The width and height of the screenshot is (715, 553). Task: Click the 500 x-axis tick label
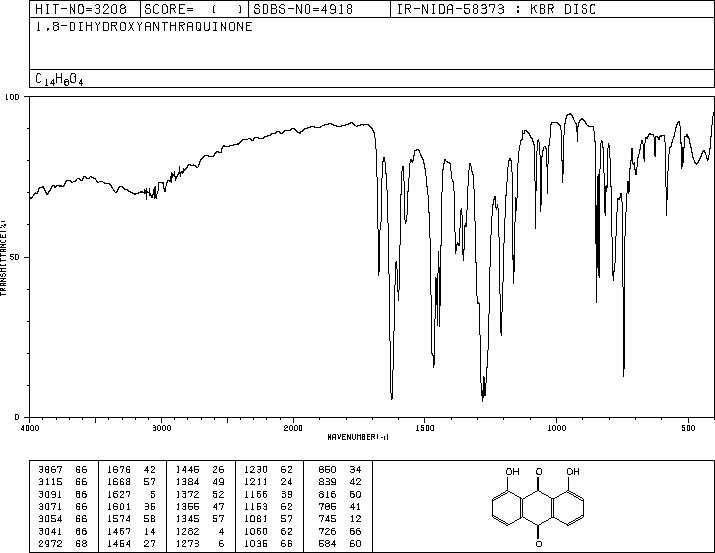click(688, 428)
